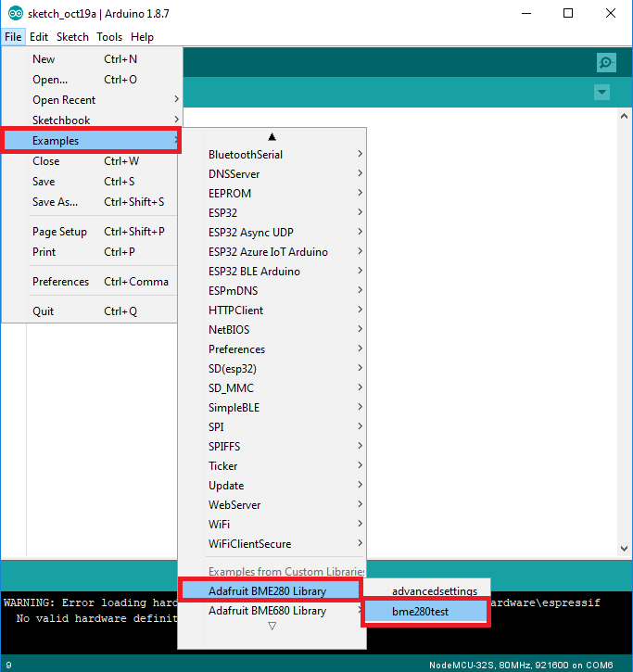Maximize the Arduino window
633x672 pixels.
point(568,13)
